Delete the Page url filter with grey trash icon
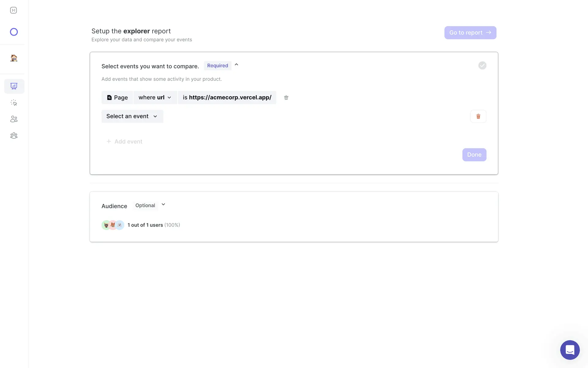588x368 pixels. click(286, 98)
